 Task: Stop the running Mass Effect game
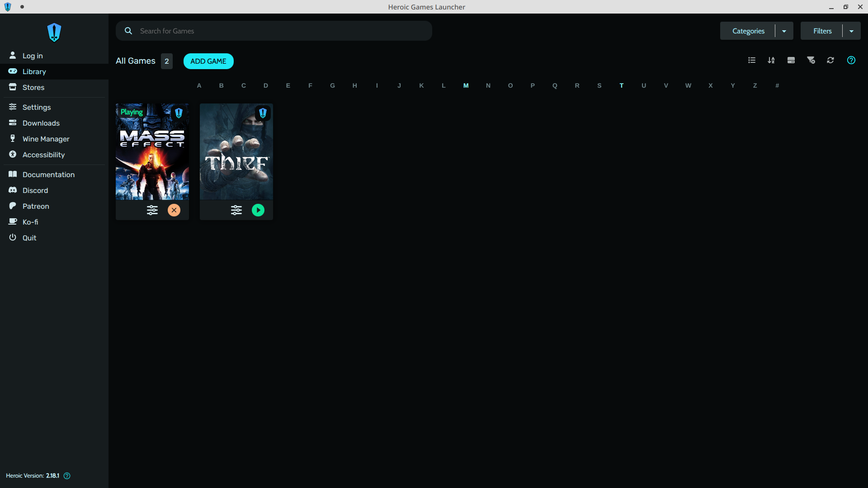pyautogui.click(x=174, y=210)
